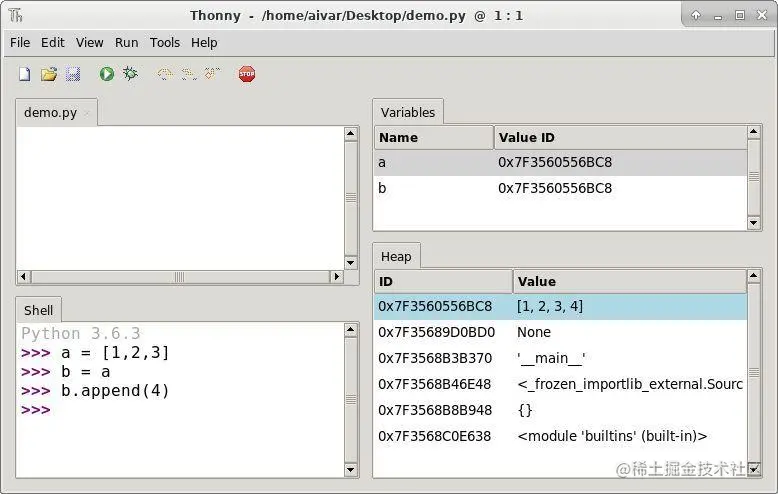Click Shell scrollbar down arrow
The image size is (778, 494).
click(351, 470)
